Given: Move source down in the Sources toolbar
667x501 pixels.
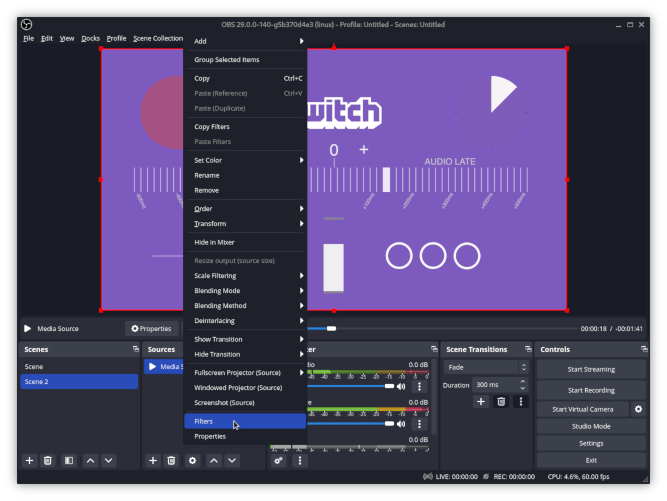Looking at the screenshot, I should [232, 461].
